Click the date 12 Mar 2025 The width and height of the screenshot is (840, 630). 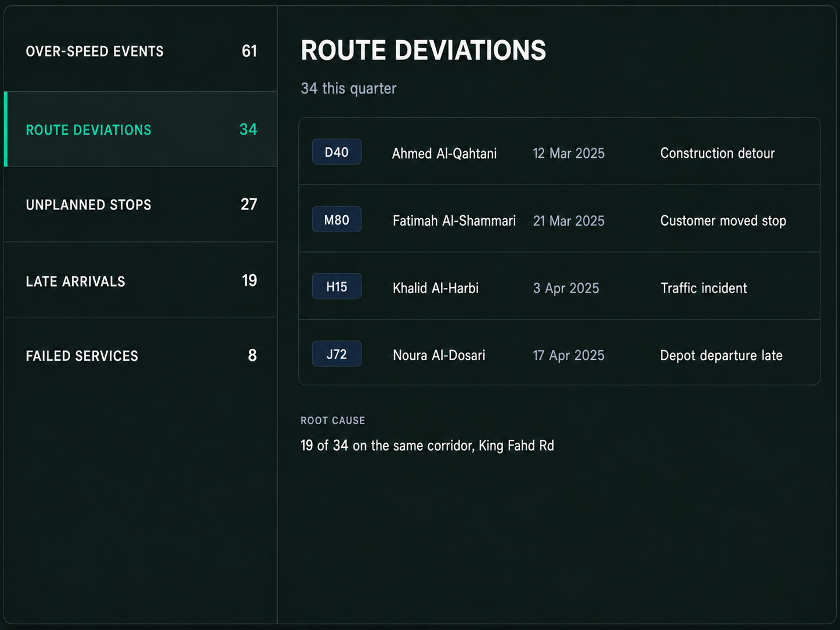(x=569, y=153)
